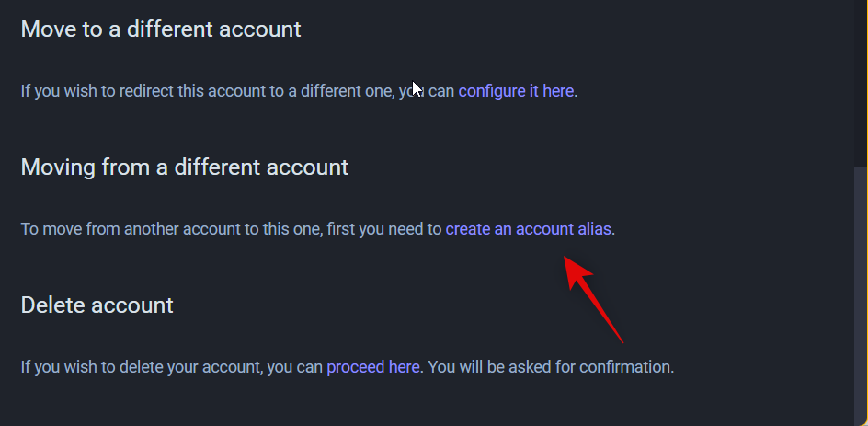Click the word "alias" in the link

tap(593, 229)
